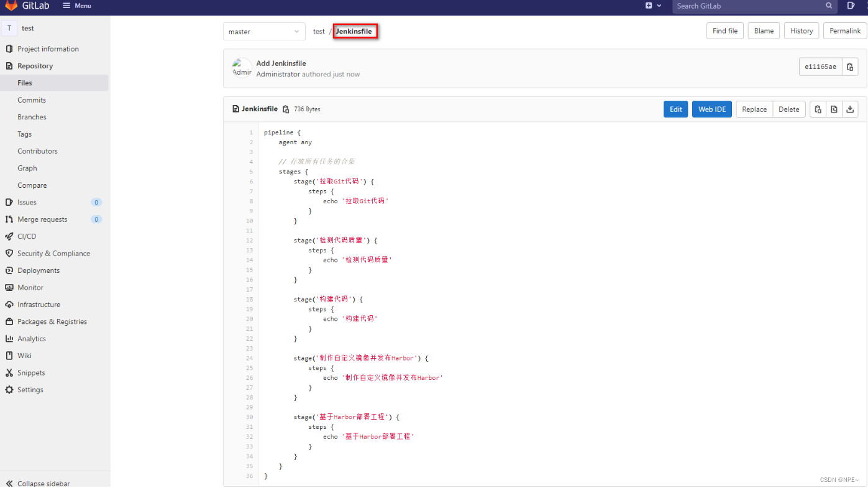This screenshot has height=488, width=868.
Task: Open repository Graph page
Action: (x=27, y=168)
